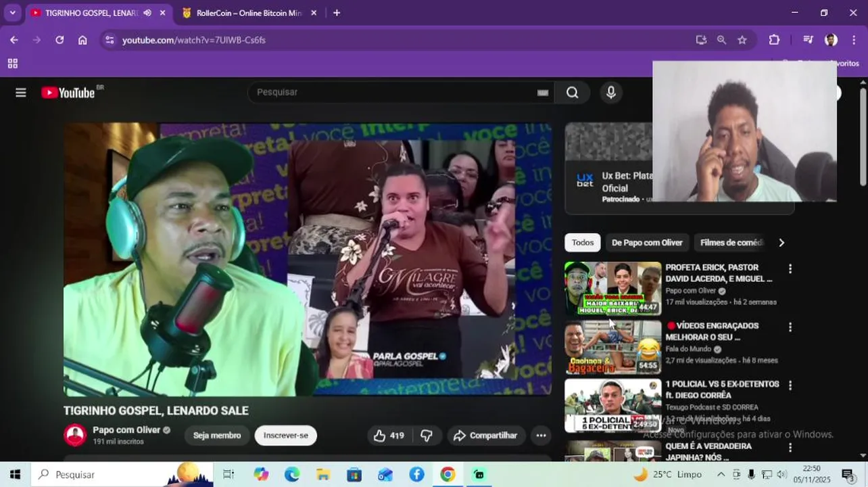
Task: Open the Fala do Mundo channel name
Action: click(688, 349)
